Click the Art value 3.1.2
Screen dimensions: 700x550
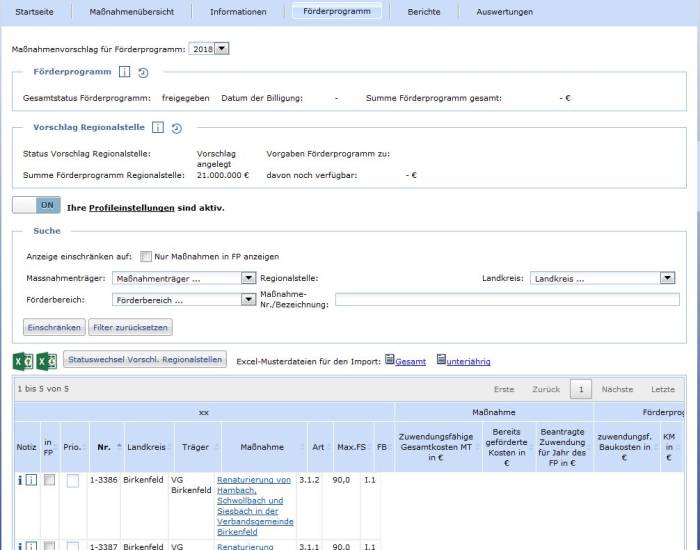309,480
